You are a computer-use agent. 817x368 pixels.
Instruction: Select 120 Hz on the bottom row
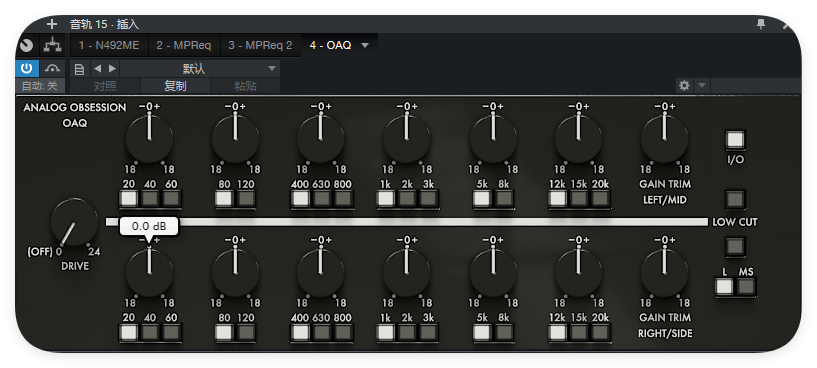(245, 332)
